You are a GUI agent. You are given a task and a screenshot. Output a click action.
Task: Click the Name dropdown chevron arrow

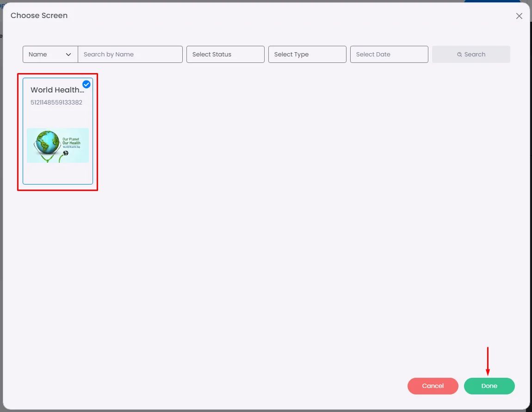[68, 55]
